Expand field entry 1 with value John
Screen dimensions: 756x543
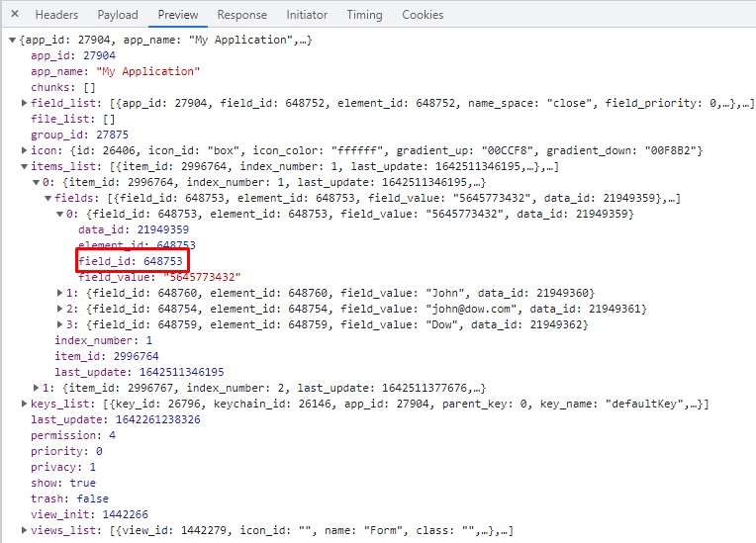[x=59, y=293]
